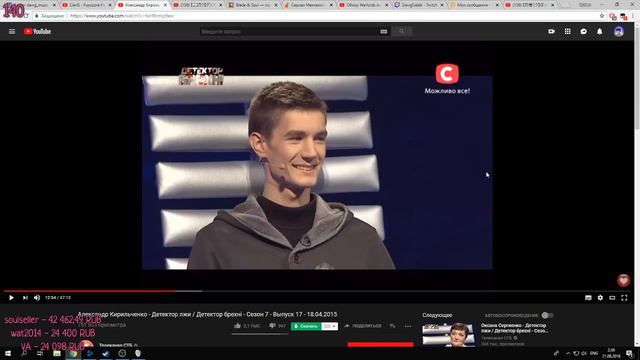Switch to the Twitch browser tab
This screenshot has height=360, width=640.
click(x=418, y=5)
